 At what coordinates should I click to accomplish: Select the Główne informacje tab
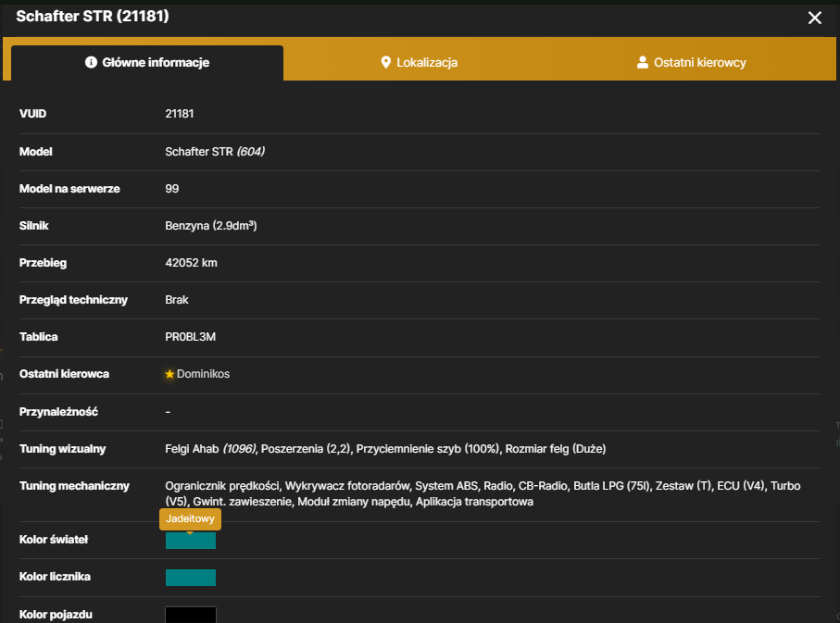(146, 63)
